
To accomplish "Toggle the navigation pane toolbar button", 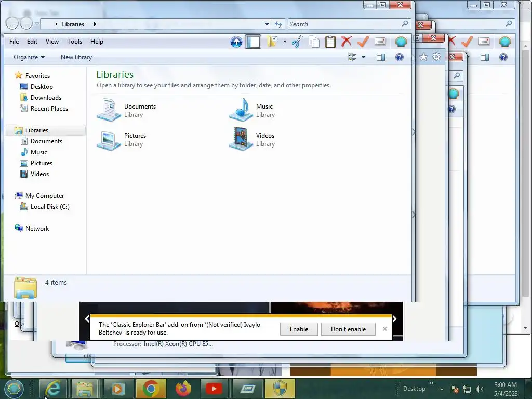I will 253,42.
